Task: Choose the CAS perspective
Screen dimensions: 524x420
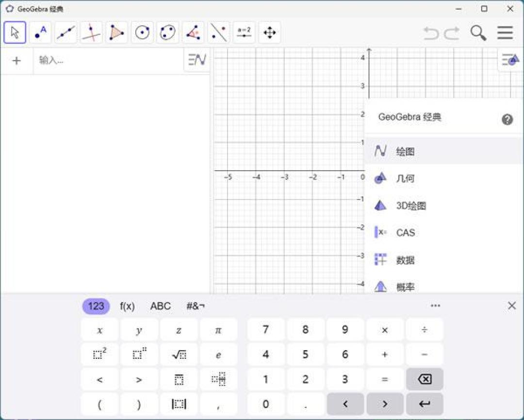Action: tap(443, 233)
